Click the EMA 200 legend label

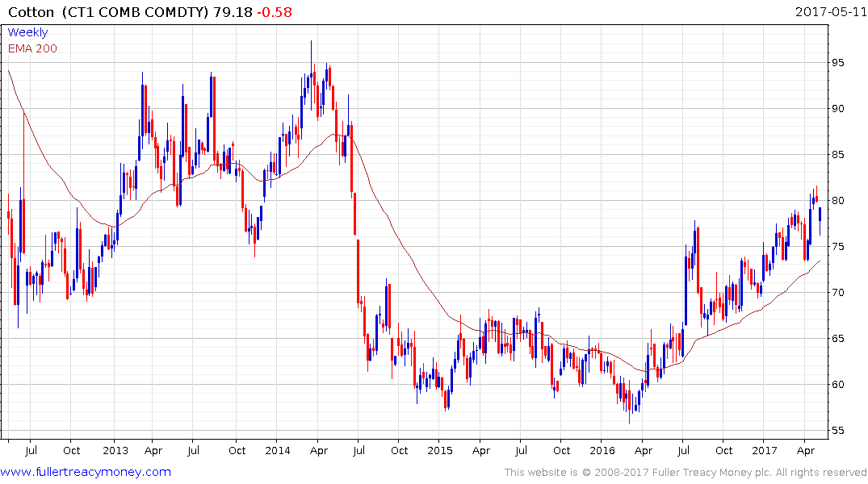[x=32, y=48]
